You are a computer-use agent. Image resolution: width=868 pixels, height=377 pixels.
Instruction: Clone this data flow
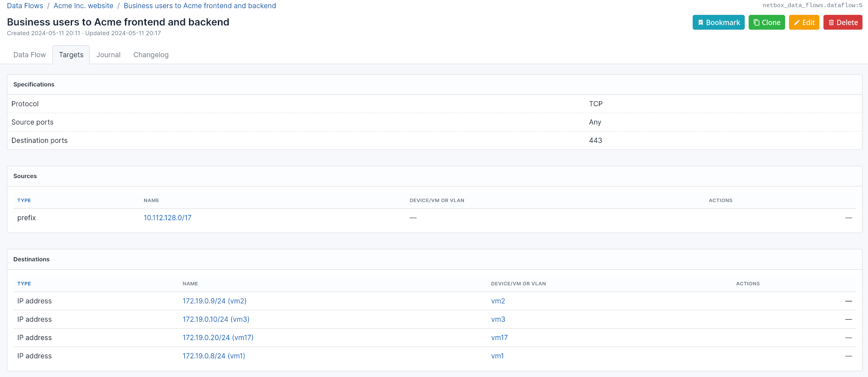pyautogui.click(x=766, y=23)
